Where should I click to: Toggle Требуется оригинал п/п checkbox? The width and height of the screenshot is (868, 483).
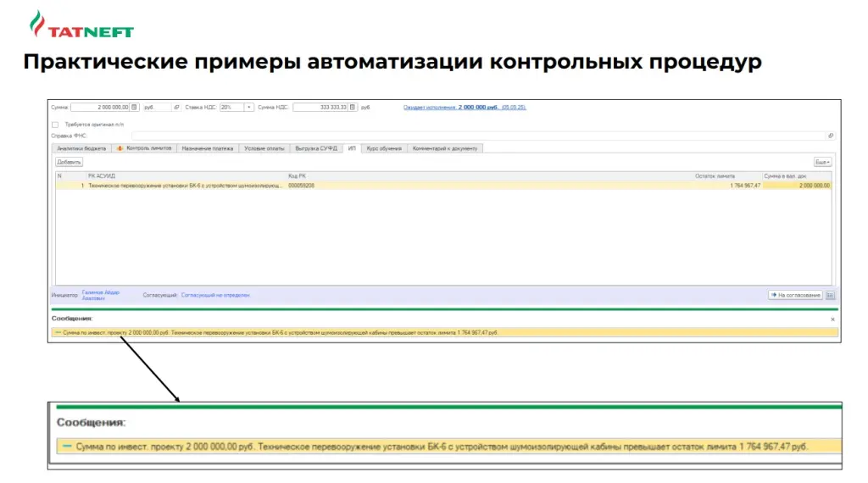tap(55, 125)
